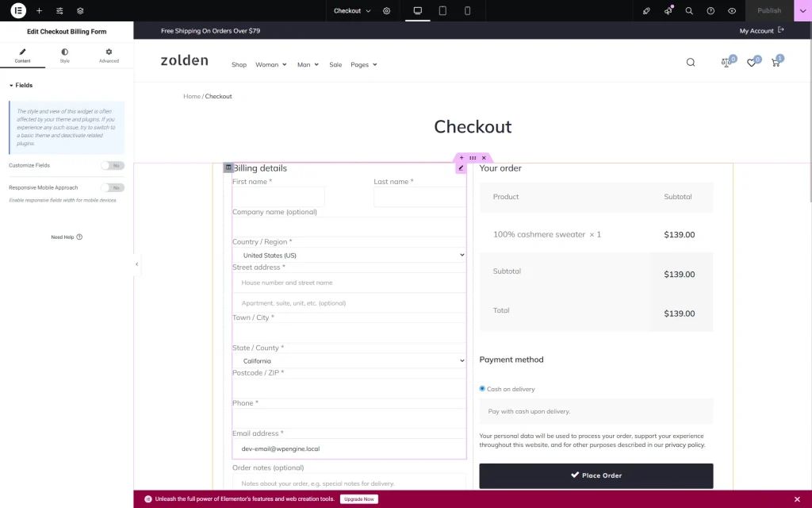Click the Place Order button
The height and width of the screenshot is (508, 812).
coord(596,476)
